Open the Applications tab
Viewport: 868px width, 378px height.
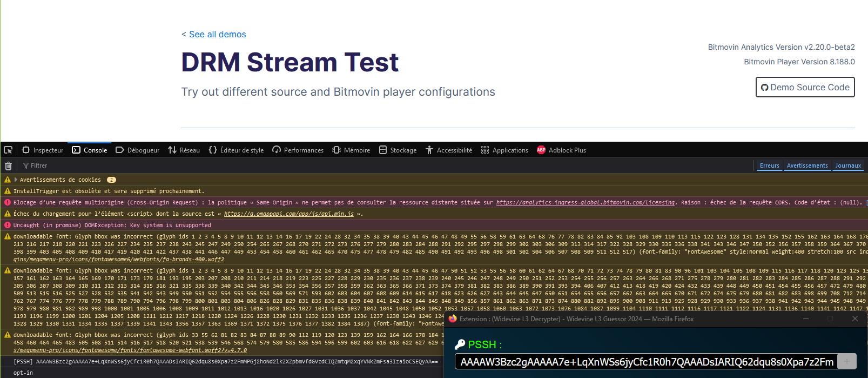[x=504, y=150]
